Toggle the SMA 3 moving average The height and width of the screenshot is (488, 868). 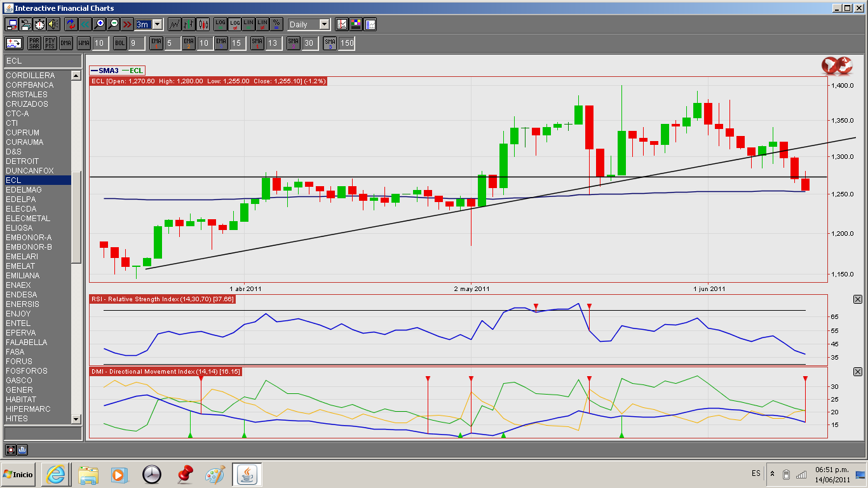coord(330,43)
